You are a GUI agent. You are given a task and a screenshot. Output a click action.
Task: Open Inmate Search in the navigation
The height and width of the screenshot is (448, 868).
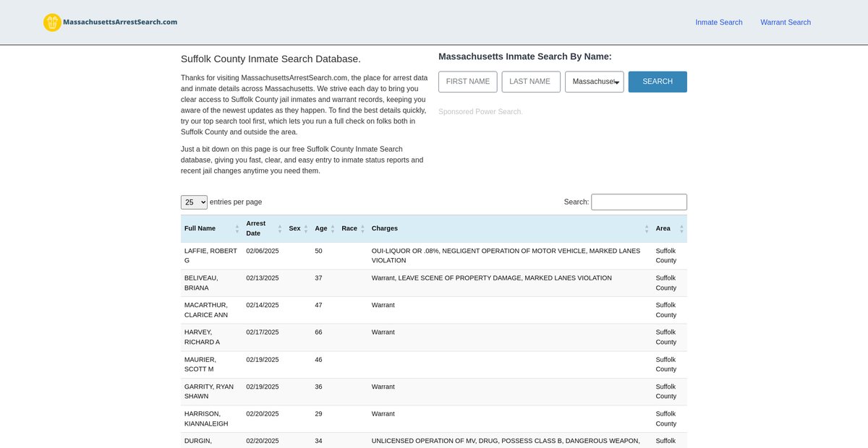point(718,22)
